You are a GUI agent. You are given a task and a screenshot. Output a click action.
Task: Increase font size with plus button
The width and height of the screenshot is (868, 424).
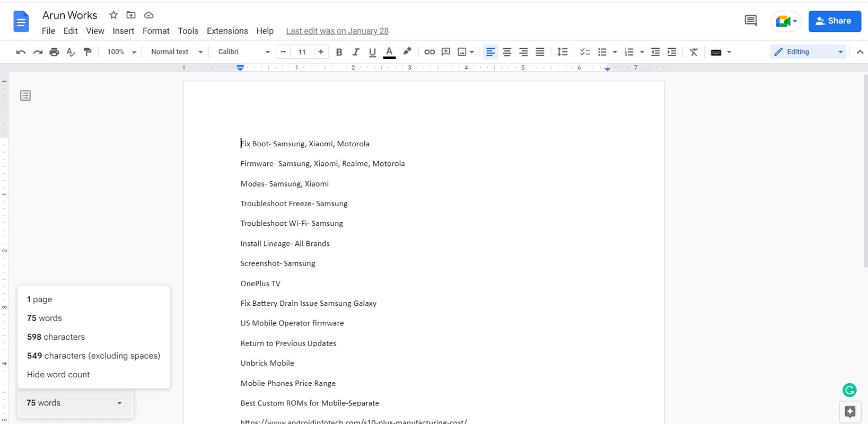[321, 51]
